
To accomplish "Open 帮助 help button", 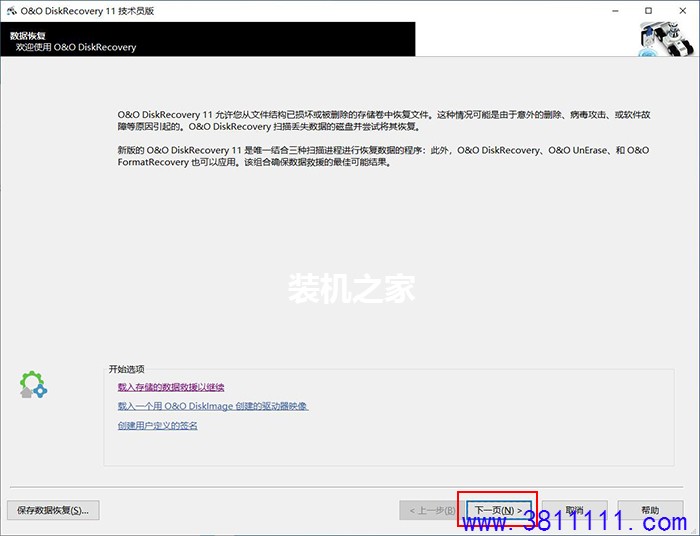I will [650, 510].
